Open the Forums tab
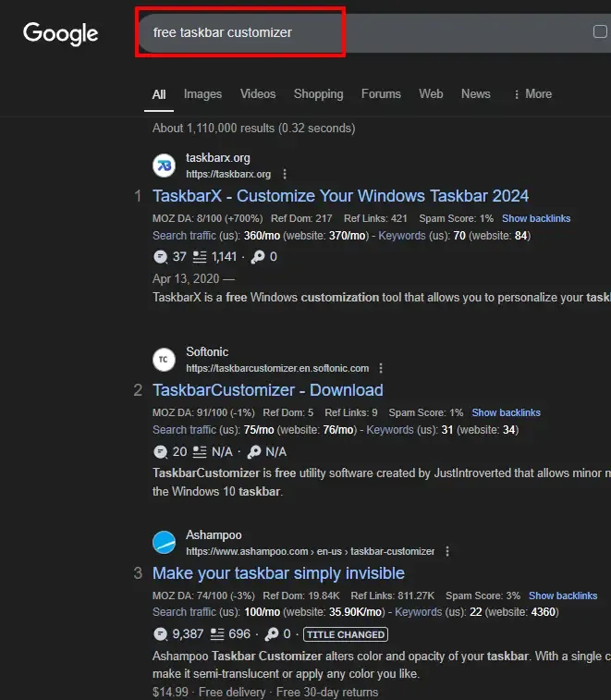 click(381, 93)
